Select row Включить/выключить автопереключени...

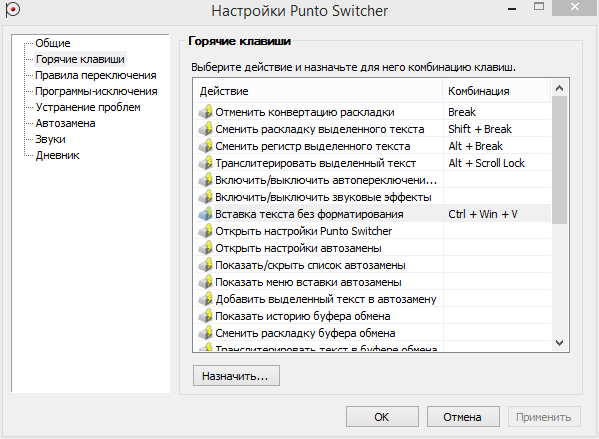372,180
